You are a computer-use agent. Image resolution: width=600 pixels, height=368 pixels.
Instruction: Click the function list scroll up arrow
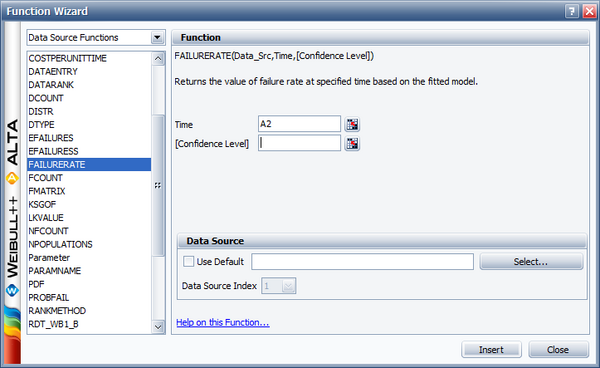coord(158,59)
